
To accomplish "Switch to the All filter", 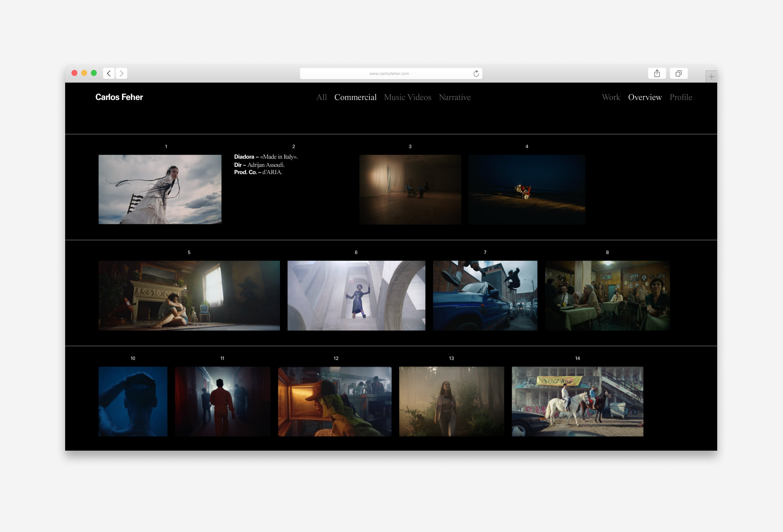I will [x=321, y=97].
